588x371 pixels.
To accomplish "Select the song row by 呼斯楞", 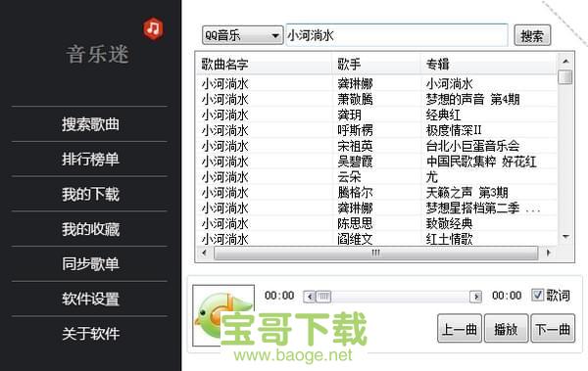I will pos(376,130).
